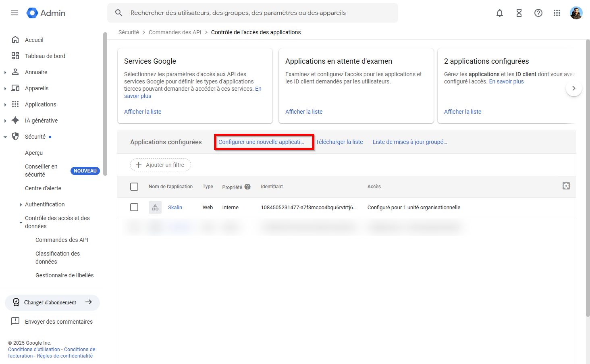The width and height of the screenshot is (590, 364).
Task: Open the hamburger navigation menu
Action: point(15,13)
